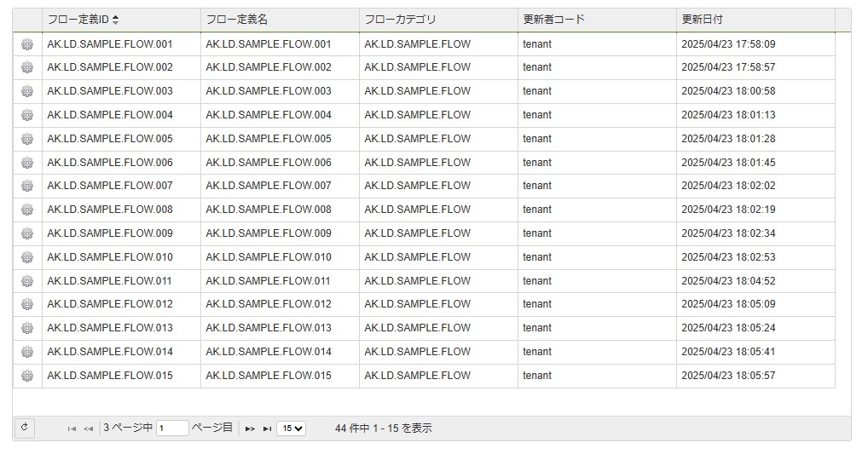Focus the page number input field

click(172, 428)
